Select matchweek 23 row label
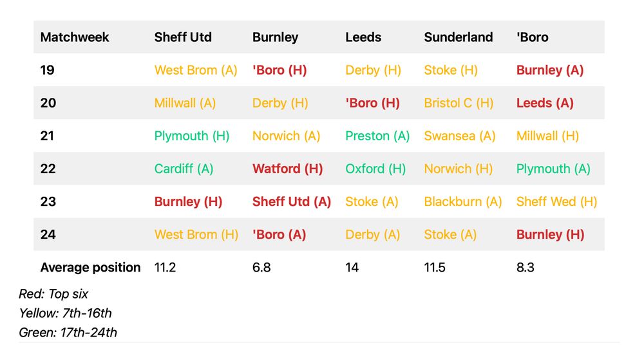 [x=48, y=201]
